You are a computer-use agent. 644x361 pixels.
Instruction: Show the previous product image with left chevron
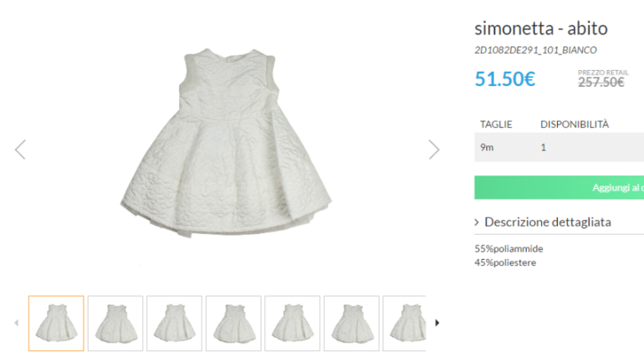click(20, 150)
